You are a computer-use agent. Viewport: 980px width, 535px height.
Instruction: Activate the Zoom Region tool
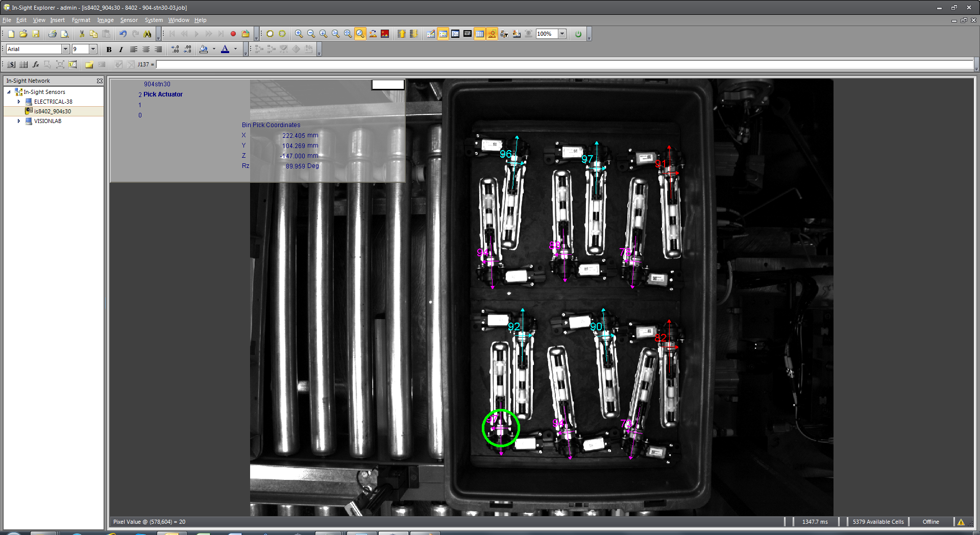point(359,34)
